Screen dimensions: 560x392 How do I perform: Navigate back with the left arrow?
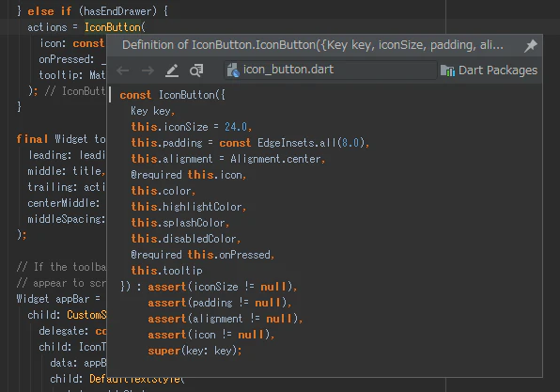coord(123,71)
